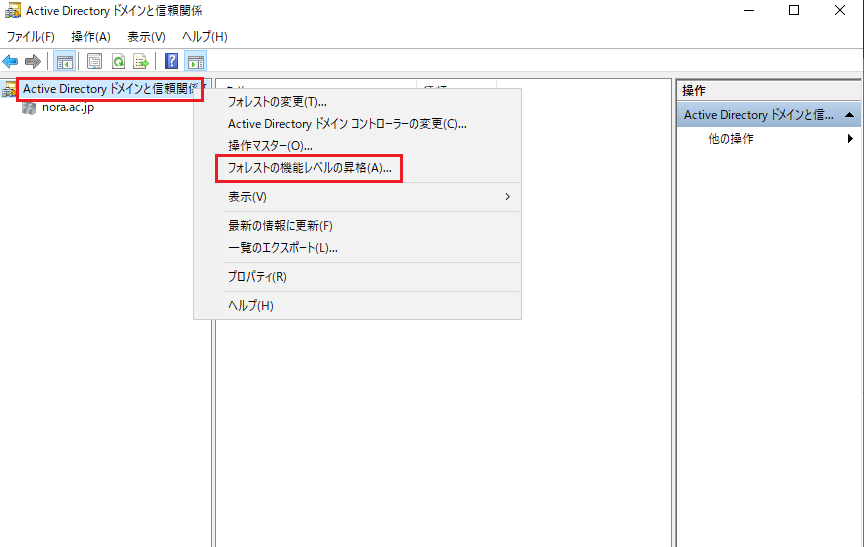Collapse the Active Directory ドメインと信... action section

click(849, 115)
